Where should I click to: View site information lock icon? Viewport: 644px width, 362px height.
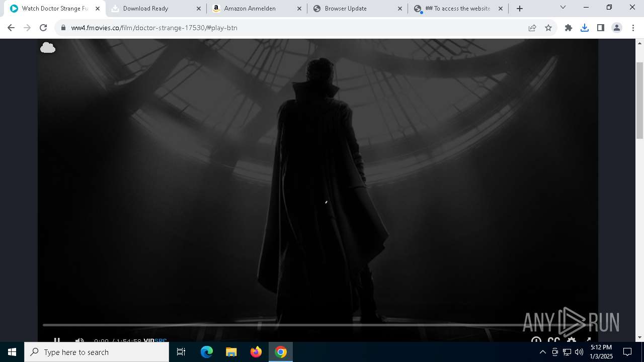pos(63,28)
